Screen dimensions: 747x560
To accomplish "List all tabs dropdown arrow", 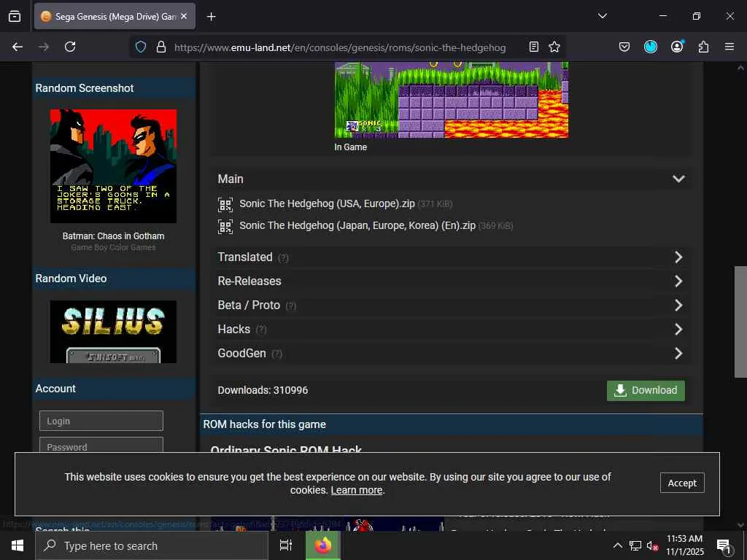I will 602,16.
